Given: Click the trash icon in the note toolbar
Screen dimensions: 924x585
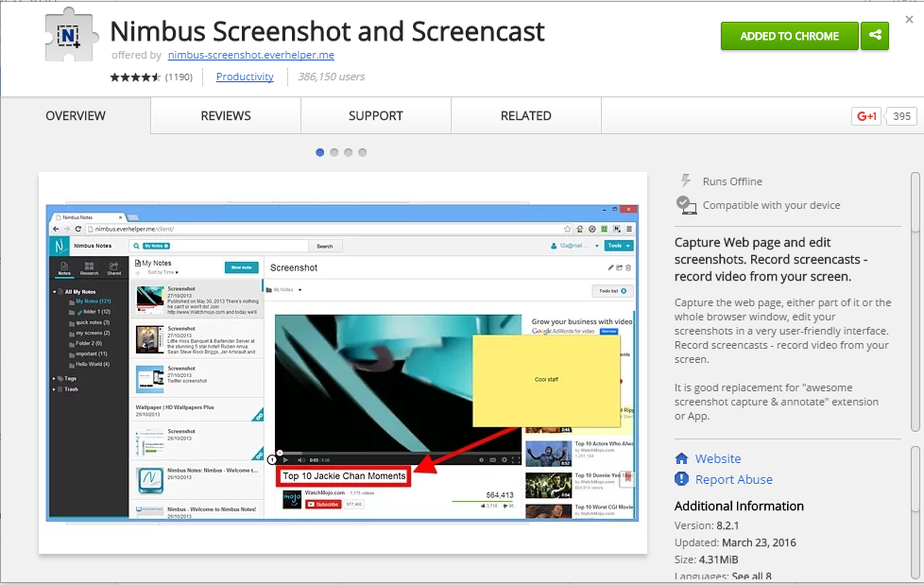Looking at the screenshot, I should pos(627,268).
